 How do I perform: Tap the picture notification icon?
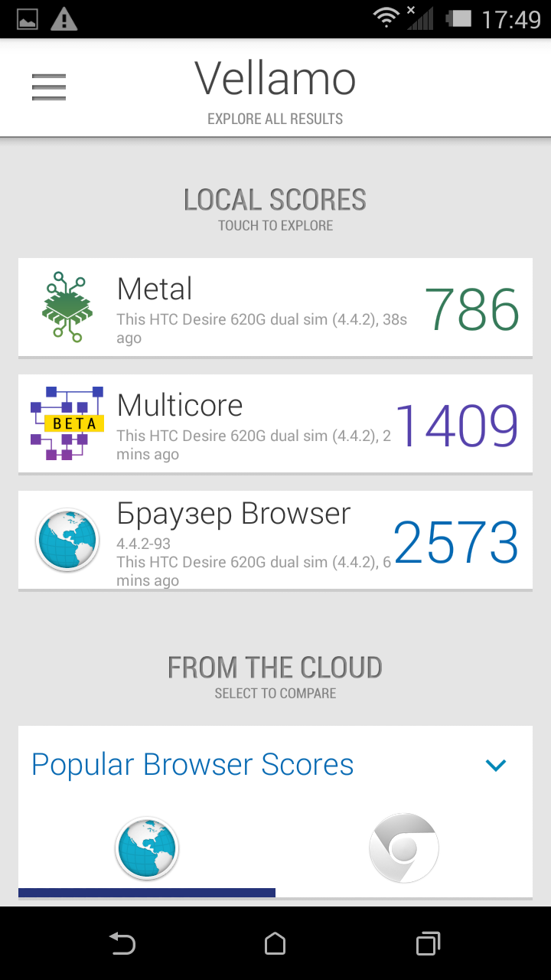click(28, 19)
